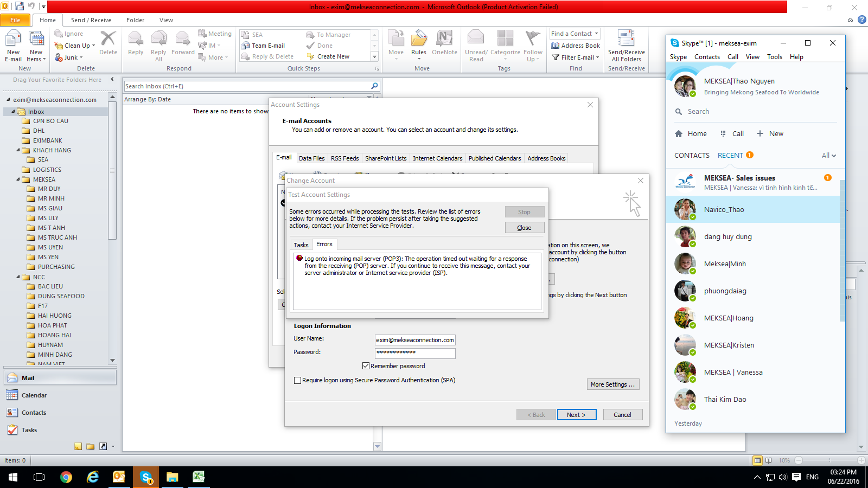Click the More Settings button
The width and height of the screenshot is (868, 488).
(613, 384)
